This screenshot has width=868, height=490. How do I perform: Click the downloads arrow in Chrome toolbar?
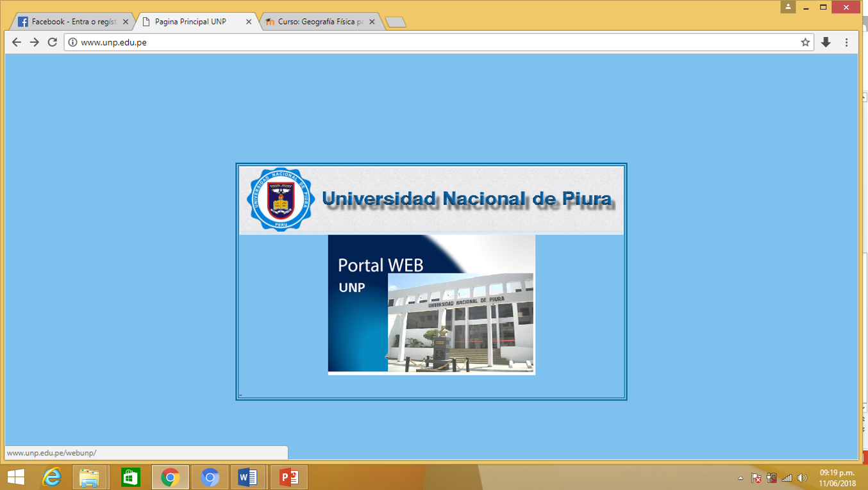tap(826, 42)
